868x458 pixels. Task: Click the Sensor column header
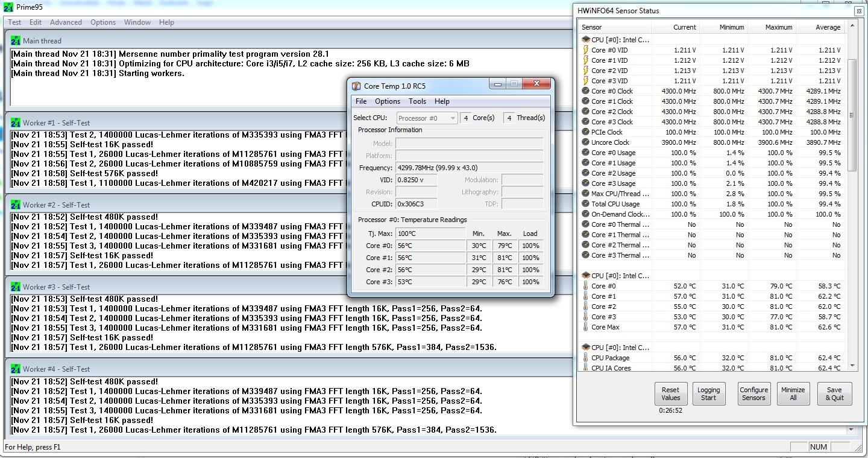click(x=616, y=27)
